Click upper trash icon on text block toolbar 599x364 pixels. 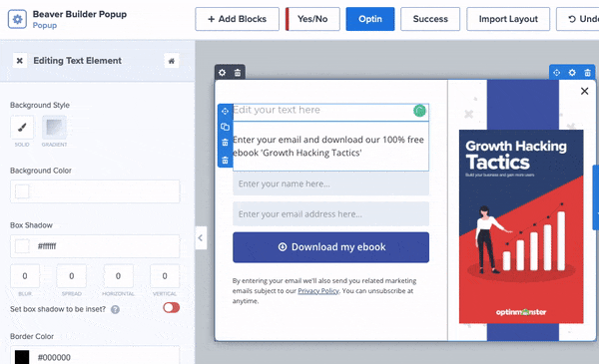[x=225, y=143]
